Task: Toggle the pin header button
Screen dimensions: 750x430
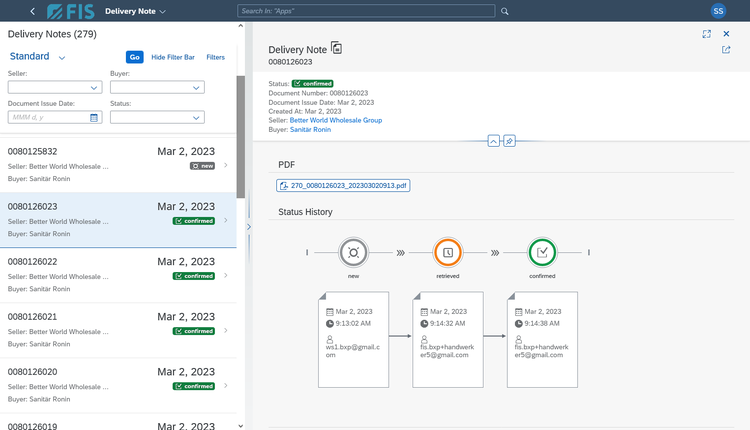Action: (x=509, y=141)
